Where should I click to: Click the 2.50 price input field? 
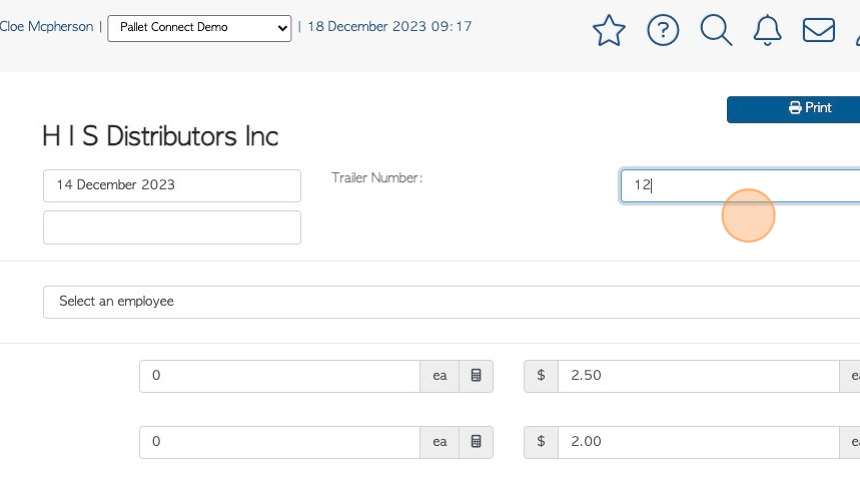click(697, 376)
